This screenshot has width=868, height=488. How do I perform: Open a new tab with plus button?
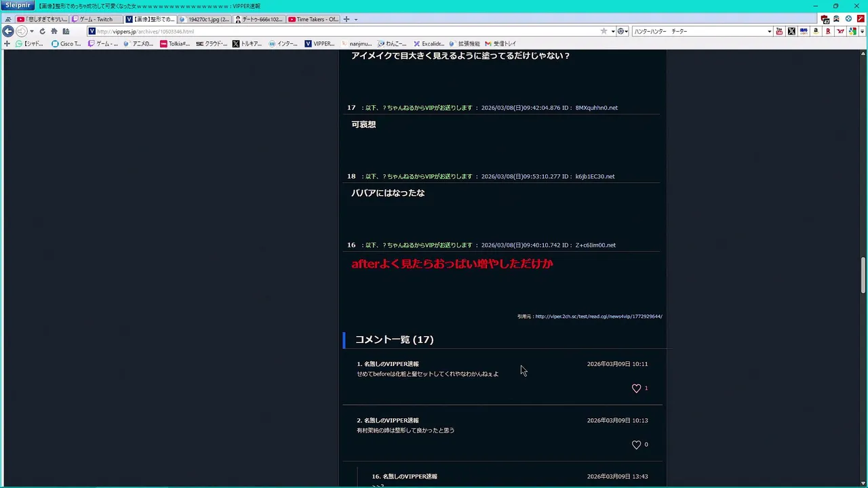click(x=347, y=19)
